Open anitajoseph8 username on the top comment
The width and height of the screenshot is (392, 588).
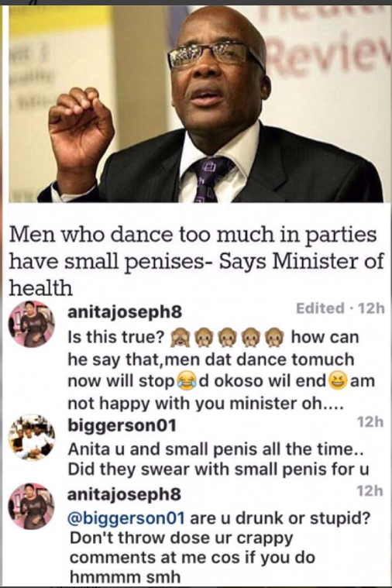tap(125, 312)
